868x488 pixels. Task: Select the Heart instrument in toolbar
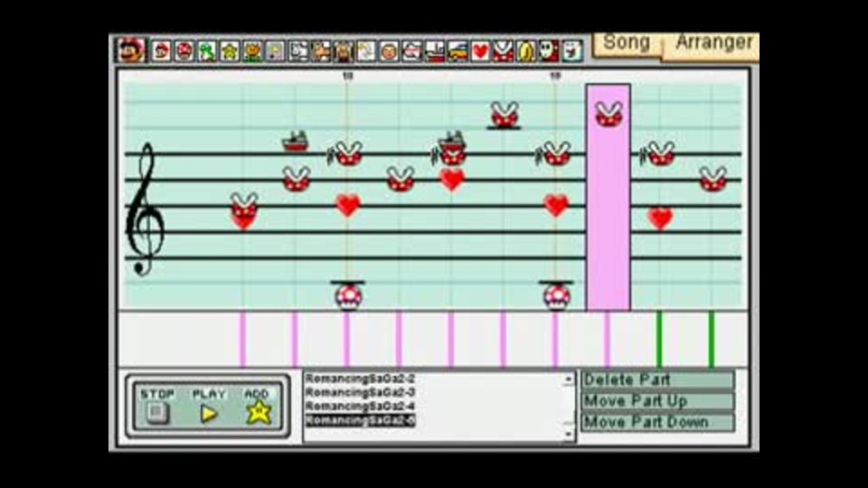pos(480,52)
